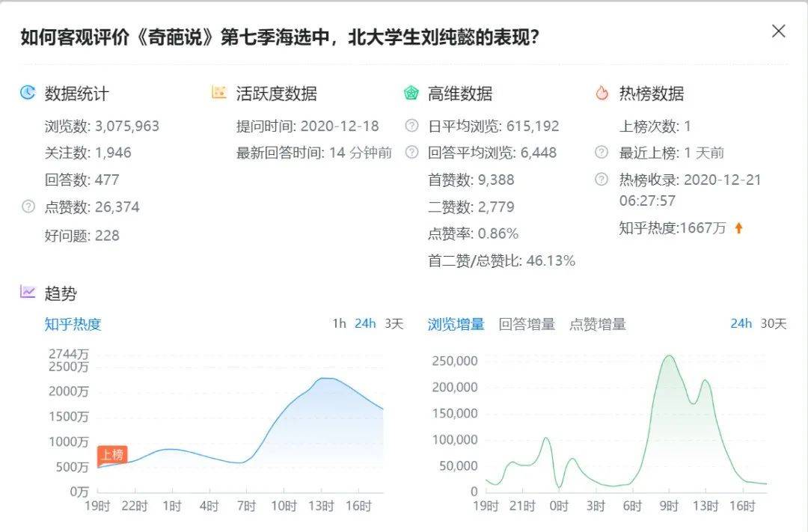Click the chart icon beside 趋势
The height and width of the screenshot is (532, 808).
[28, 293]
